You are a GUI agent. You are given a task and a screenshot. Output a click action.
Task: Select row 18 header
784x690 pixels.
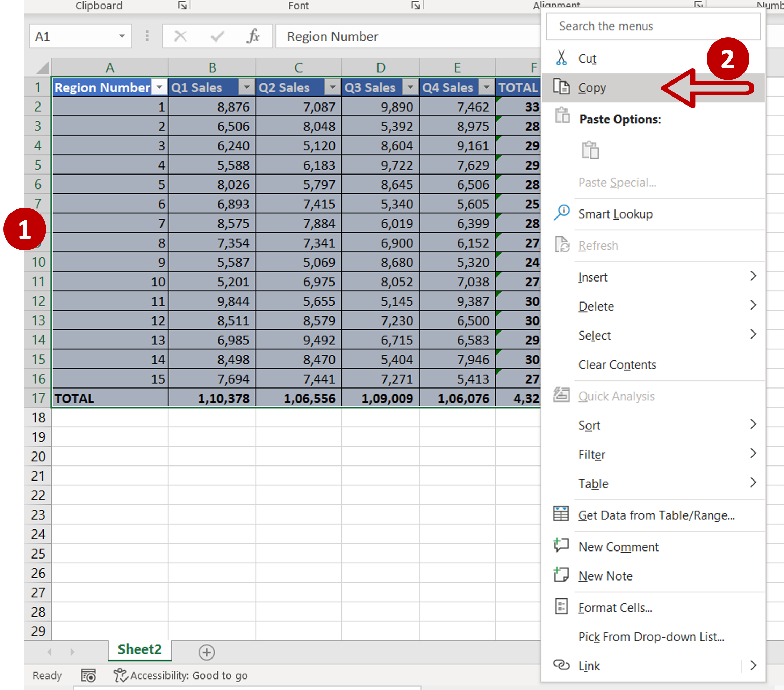[38, 418]
